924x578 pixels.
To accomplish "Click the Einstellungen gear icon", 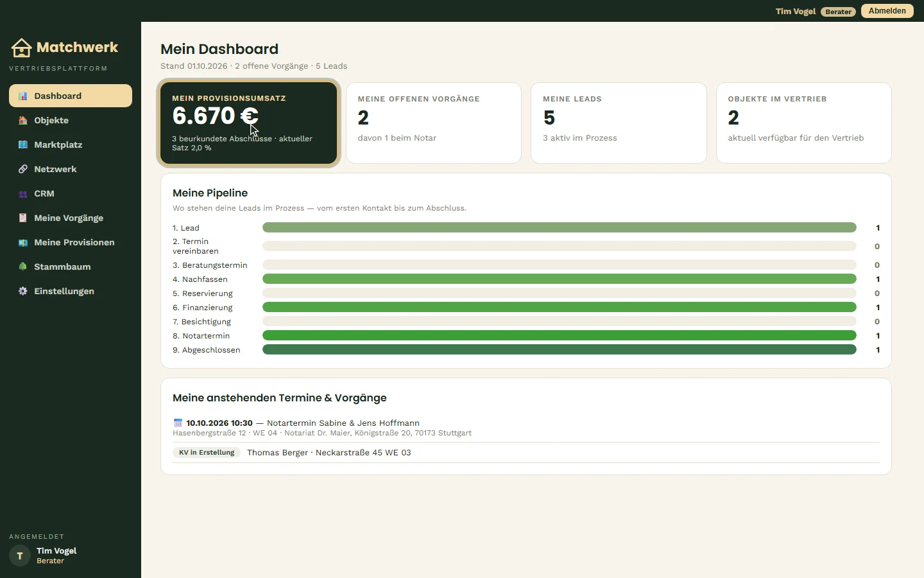I will tap(23, 291).
